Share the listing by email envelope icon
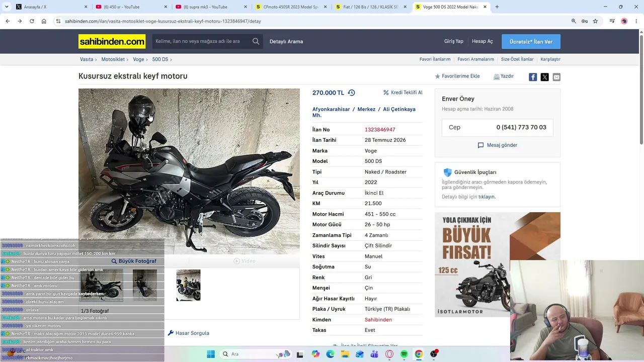 click(556, 77)
